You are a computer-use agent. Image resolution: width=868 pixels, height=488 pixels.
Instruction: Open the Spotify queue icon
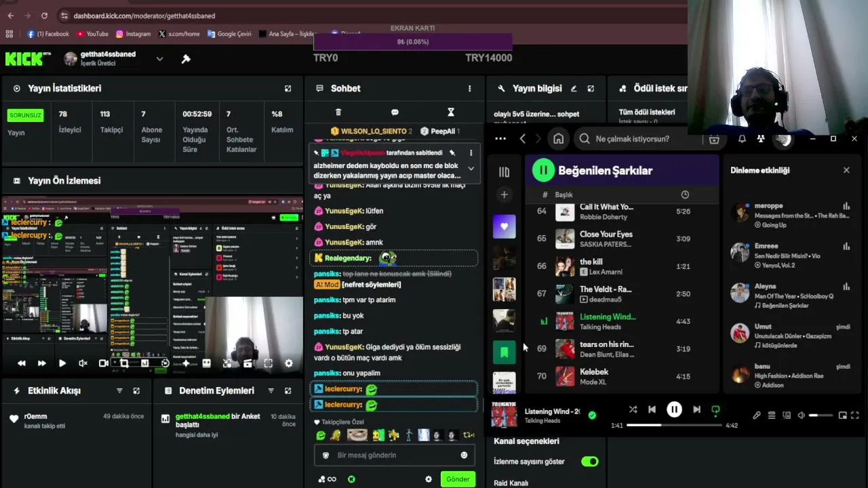pyautogui.click(x=772, y=415)
